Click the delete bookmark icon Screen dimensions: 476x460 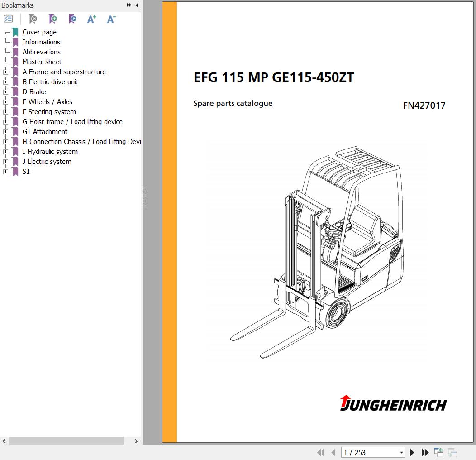[x=33, y=19]
